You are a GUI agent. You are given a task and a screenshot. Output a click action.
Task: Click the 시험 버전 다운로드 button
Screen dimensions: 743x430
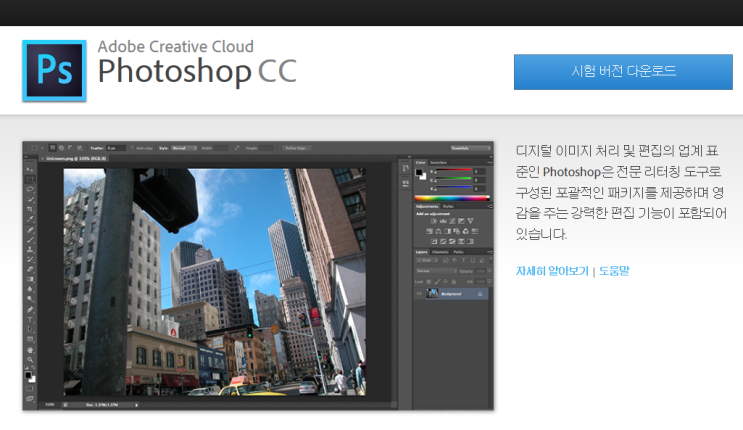(x=623, y=72)
